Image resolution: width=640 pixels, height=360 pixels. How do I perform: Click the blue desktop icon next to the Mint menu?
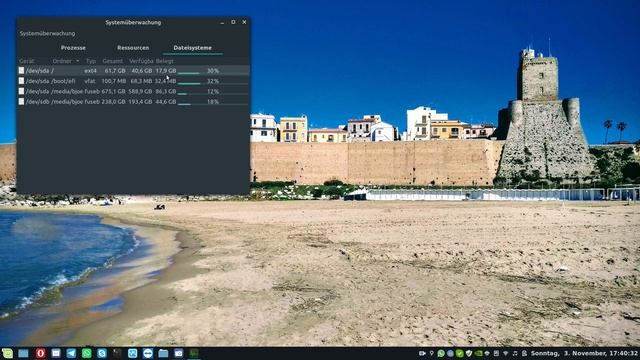23,353
